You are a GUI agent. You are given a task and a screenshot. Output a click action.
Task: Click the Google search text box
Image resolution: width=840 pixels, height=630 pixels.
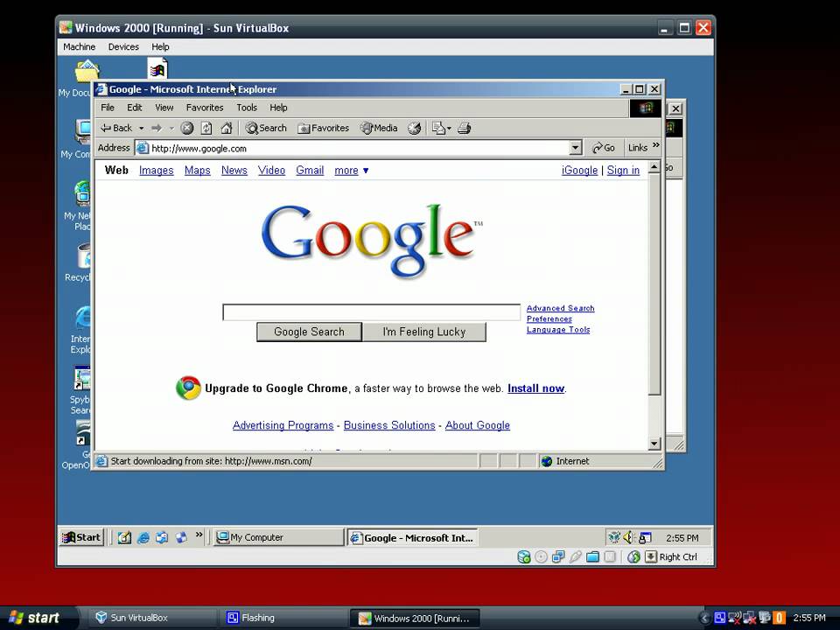click(x=371, y=311)
